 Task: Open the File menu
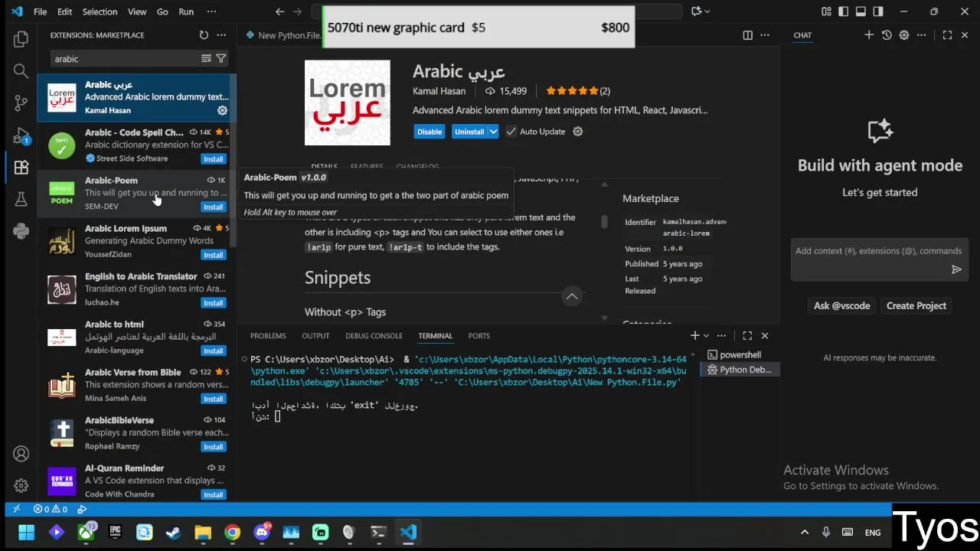click(x=41, y=11)
